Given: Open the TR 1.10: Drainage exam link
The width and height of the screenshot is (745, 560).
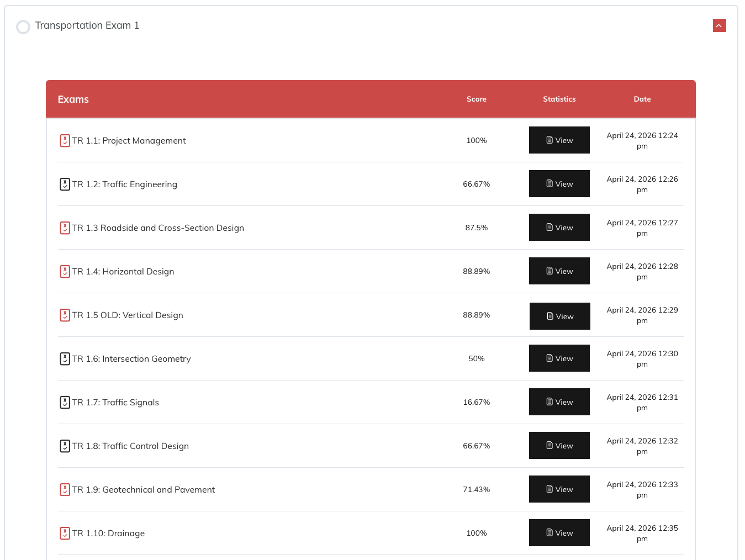Looking at the screenshot, I should (109, 533).
